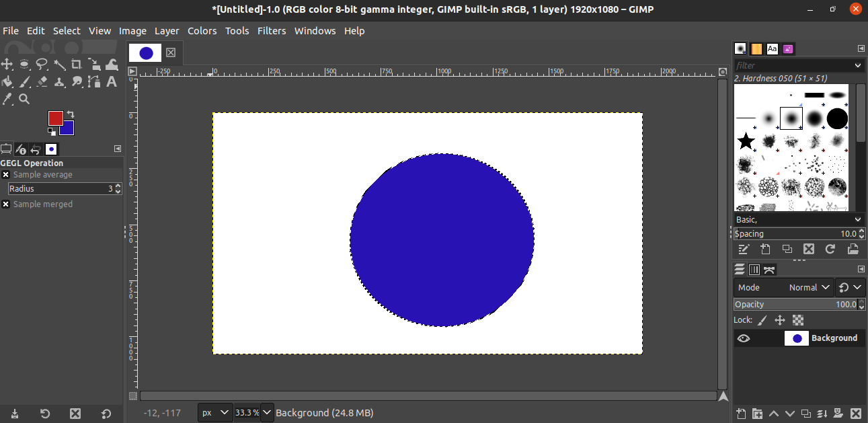Reset colors to black and white
Viewport: 868px width, 423px height.
(x=52, y=132)
